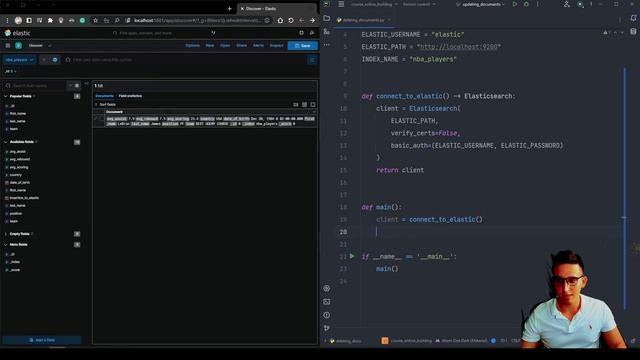Click the blue Save button
The image size is (640, 360).
click(x=302, y=46)
